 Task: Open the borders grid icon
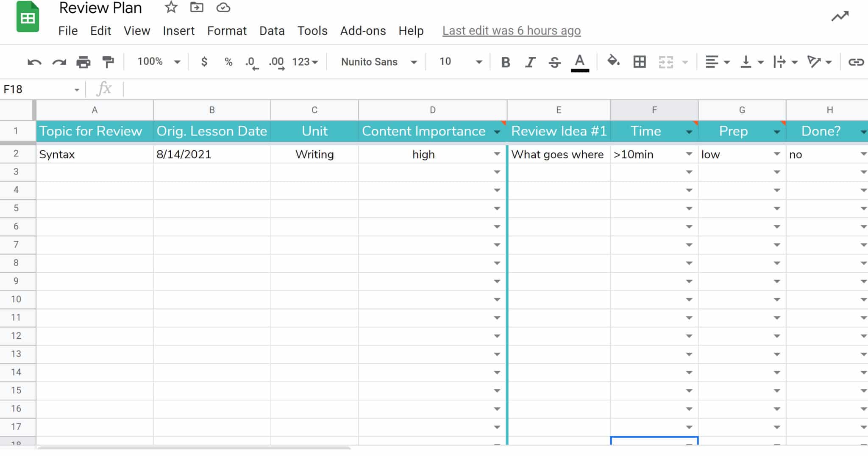[639, 62]
